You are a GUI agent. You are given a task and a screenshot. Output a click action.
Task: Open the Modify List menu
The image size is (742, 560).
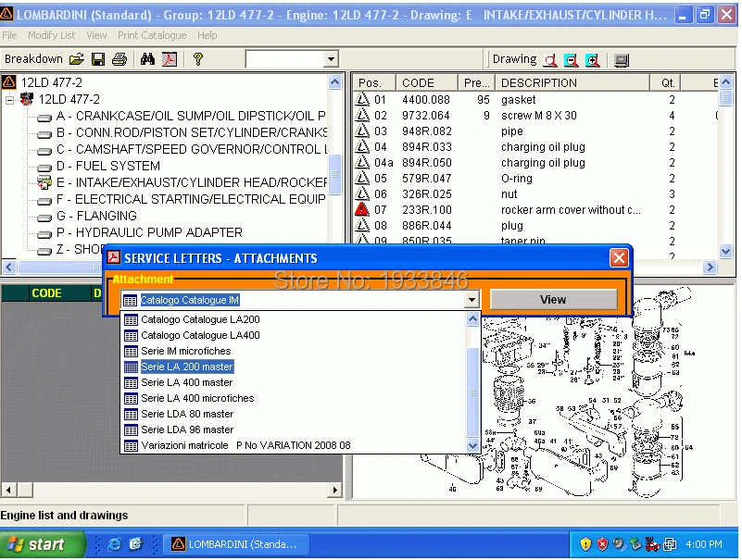[x=51, y=35]
